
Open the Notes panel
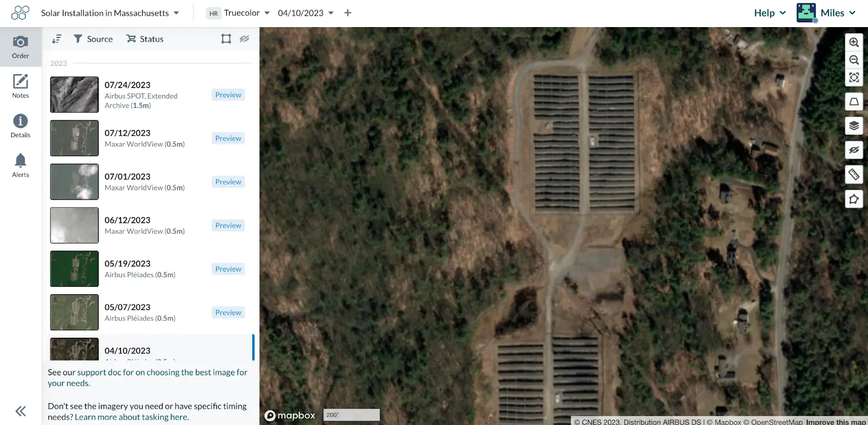click(x=21, y=87)
